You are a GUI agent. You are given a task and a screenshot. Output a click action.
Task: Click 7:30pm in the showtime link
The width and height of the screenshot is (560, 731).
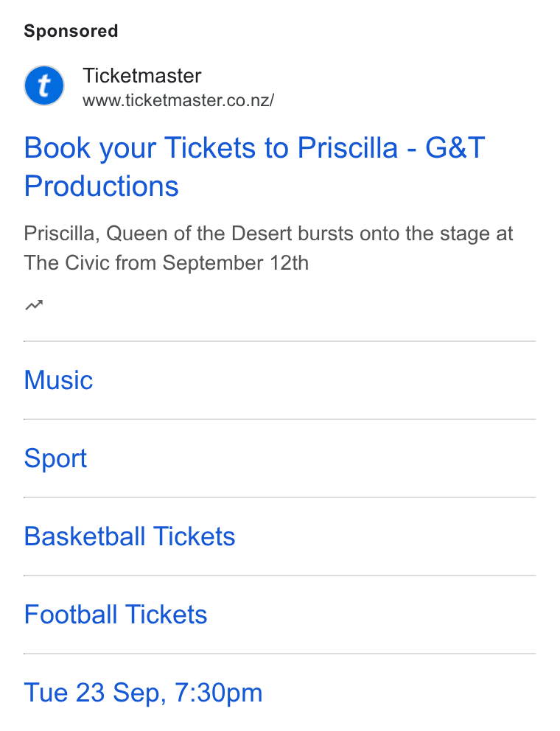coord(219,693)
